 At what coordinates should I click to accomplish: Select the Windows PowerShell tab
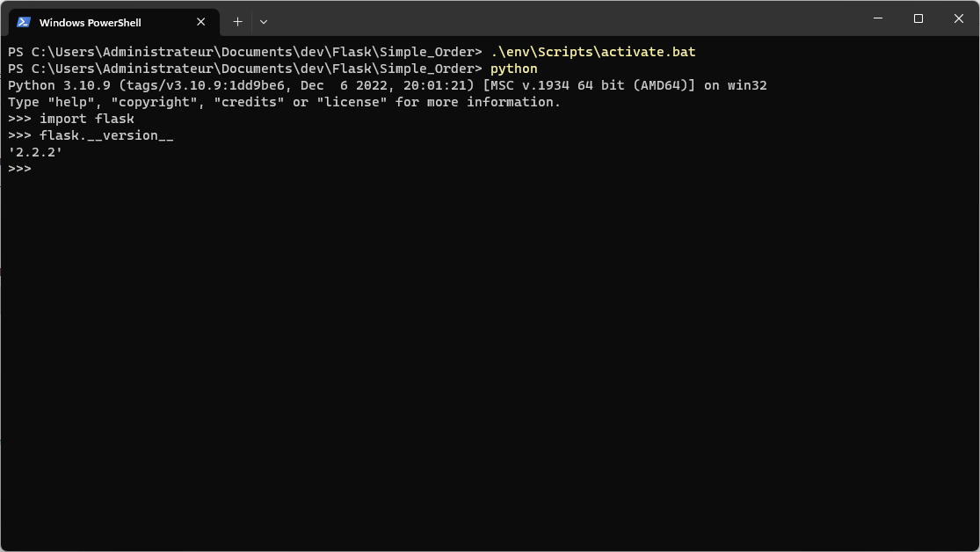(113, 22)
